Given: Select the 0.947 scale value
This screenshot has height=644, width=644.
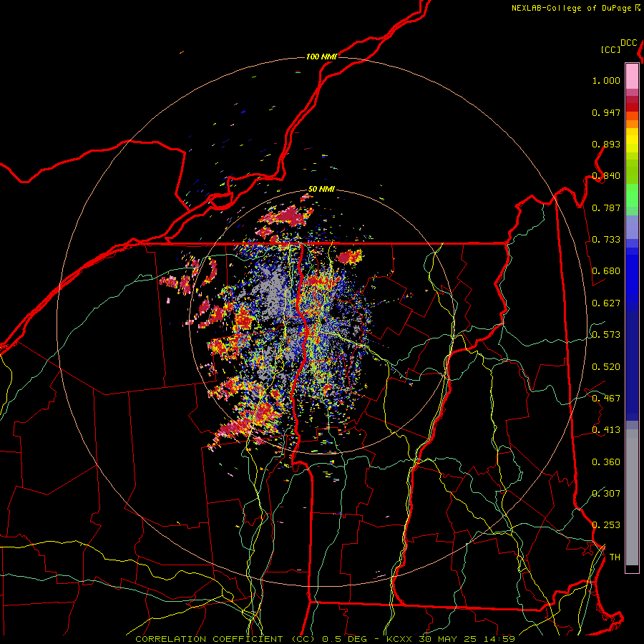Looking at the screenshot, I should coord(606,112).
